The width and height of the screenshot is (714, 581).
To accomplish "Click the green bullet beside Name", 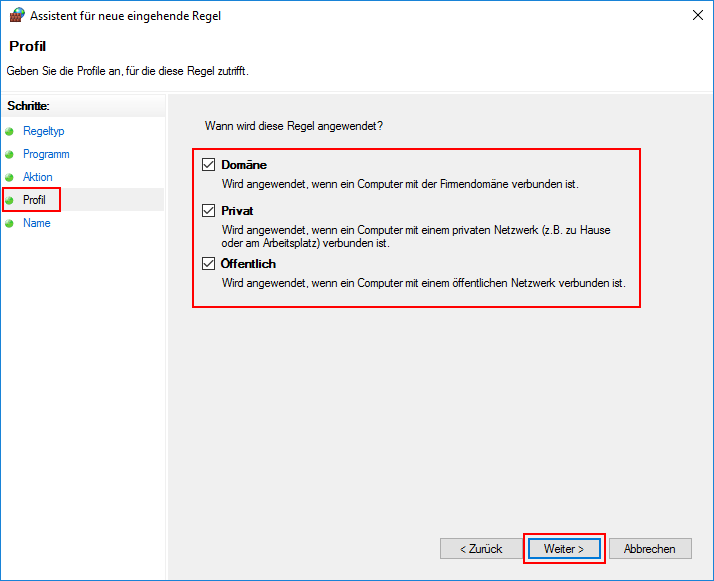I will point(10,224).
